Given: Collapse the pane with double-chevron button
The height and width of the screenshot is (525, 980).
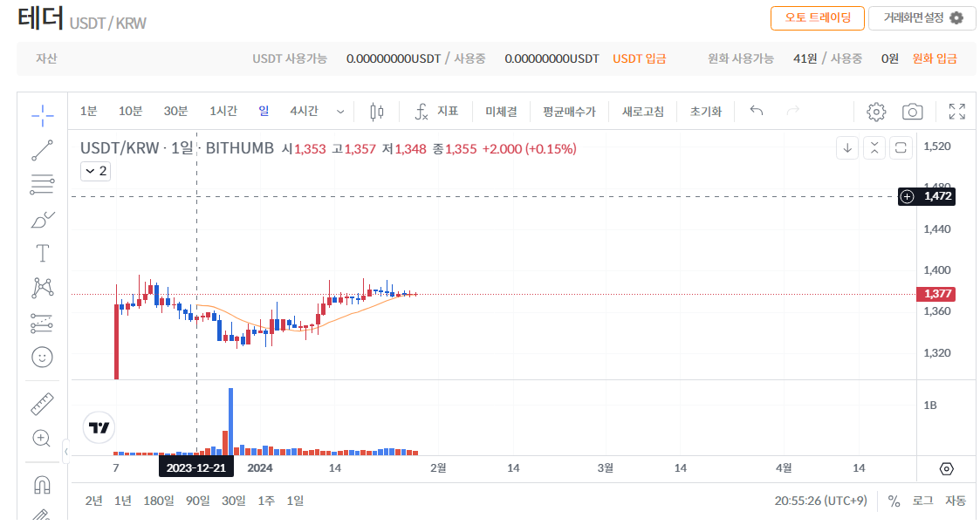Looking at the screenshot, I should tap(874, 148).
